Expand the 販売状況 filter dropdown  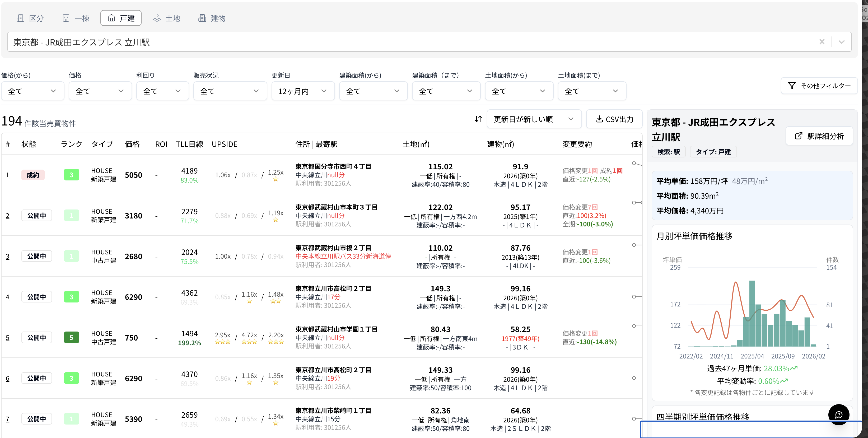tap(230, 91)
